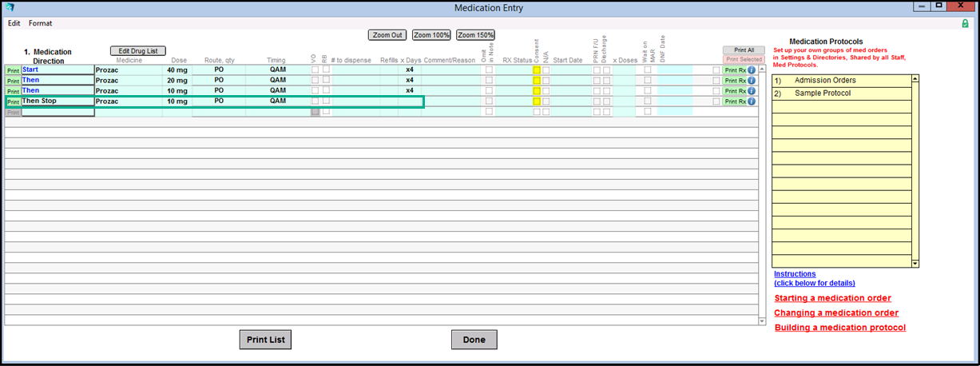Click the Prozac medicine cell on the Start row
This screenshot has height=366, width=980.
128,70
